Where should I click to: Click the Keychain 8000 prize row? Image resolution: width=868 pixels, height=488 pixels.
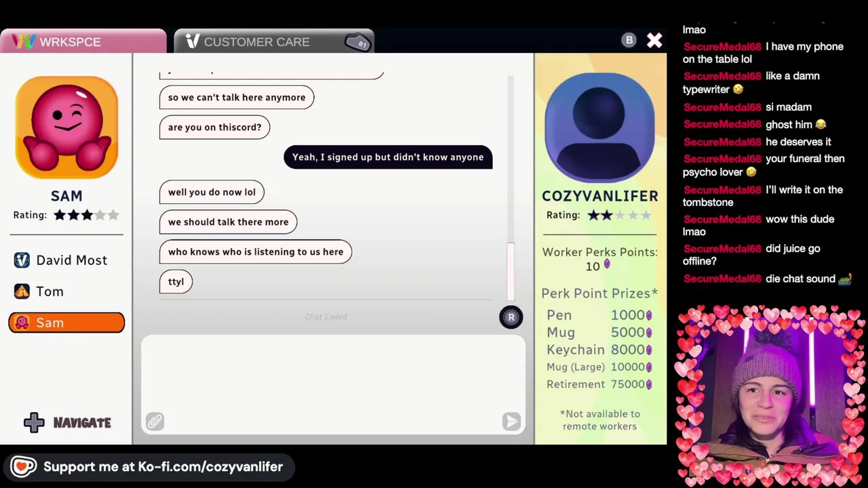599,350
